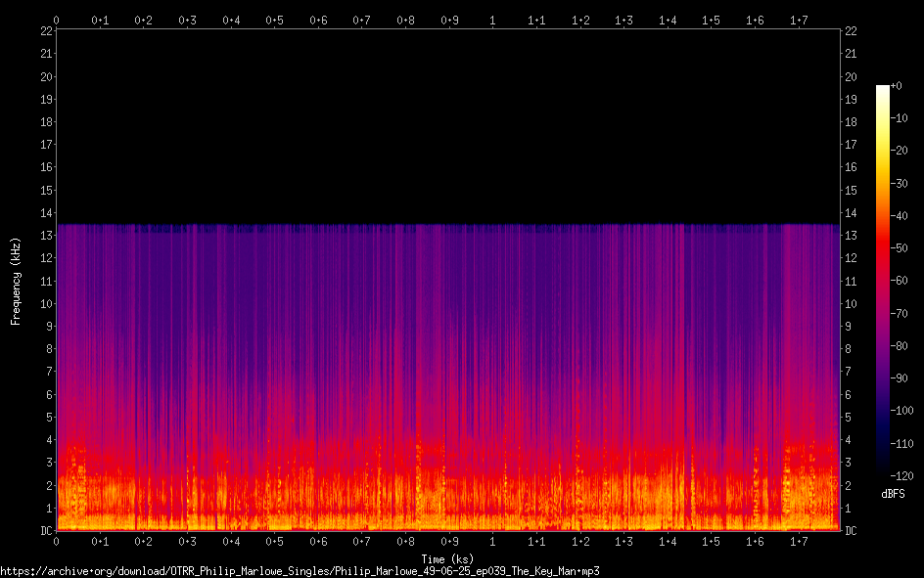The width and height of the screenshot is (924, 578).
Task: Select the 1.2 ks marker on bottom time axis
Action: click(580, 542)
